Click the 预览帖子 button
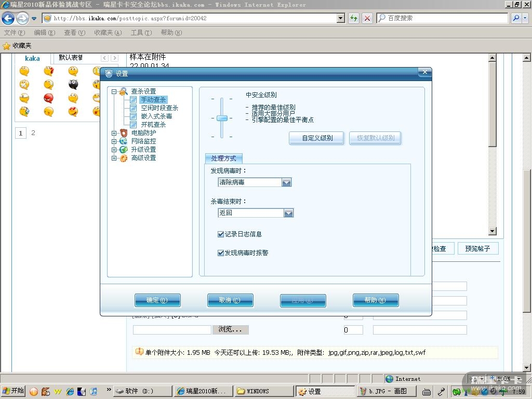 click(478, 249)
